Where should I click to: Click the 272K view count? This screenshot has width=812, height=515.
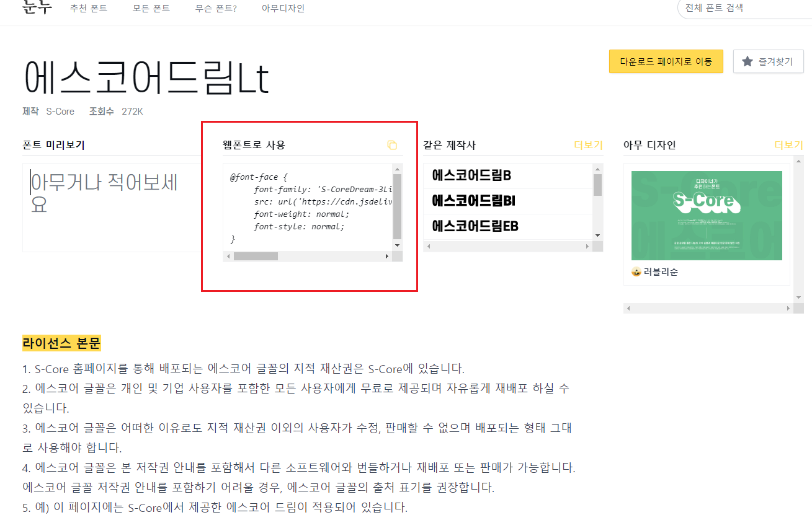132,112
